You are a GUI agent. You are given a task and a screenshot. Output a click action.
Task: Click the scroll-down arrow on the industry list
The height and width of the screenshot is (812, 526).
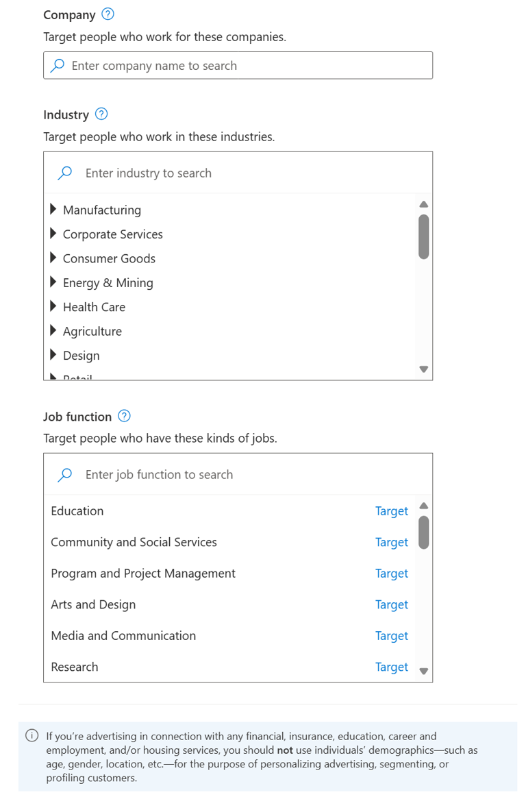423,369
